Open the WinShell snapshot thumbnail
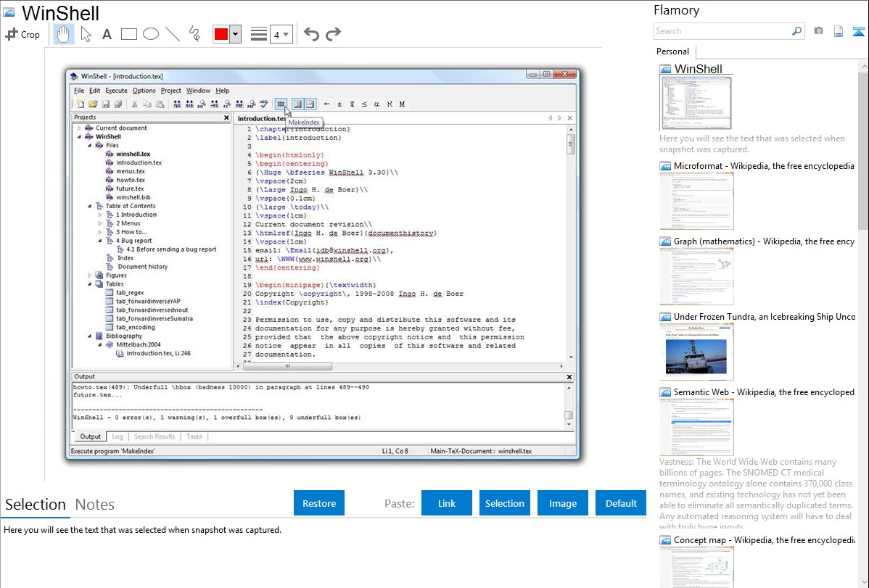 tap(696, 103)
